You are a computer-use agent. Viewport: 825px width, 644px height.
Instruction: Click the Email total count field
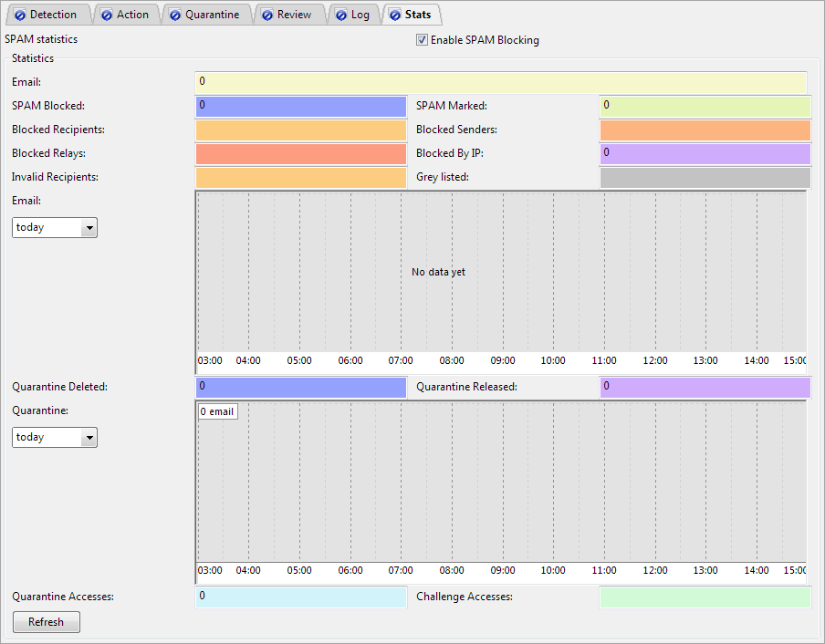(500, 82)
